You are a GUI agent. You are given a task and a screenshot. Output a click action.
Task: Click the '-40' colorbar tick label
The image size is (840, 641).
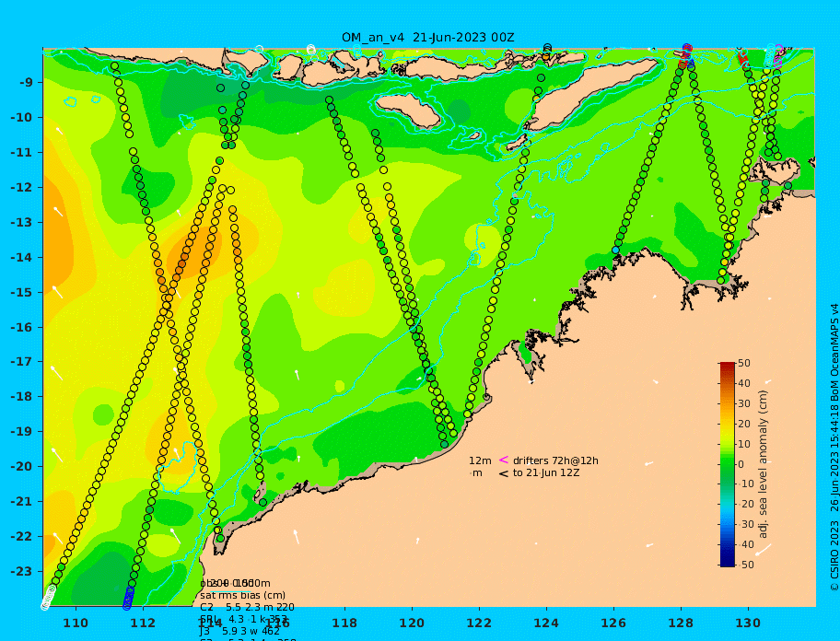point(746,544)
